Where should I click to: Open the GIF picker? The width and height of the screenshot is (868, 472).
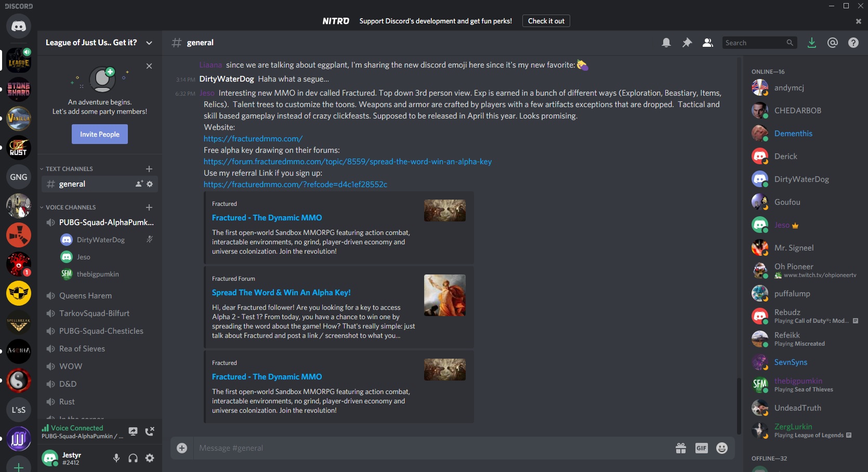point(702,448)
